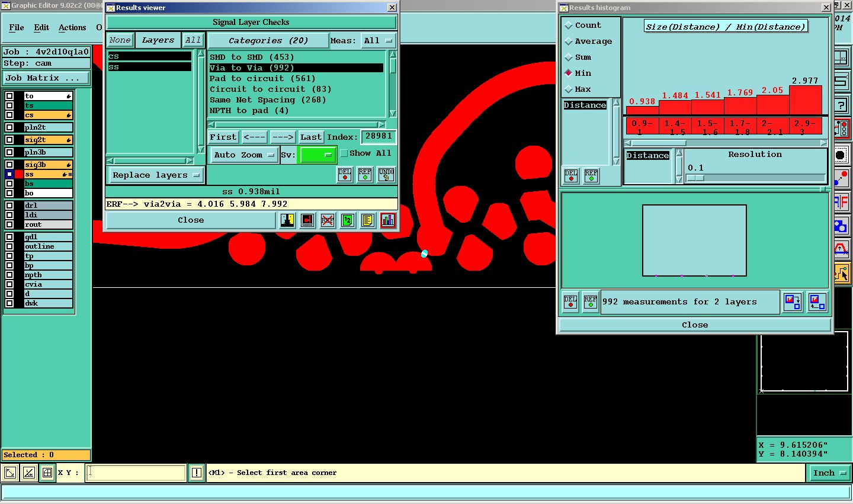Viewport: 853px width, 504px height.
Task: Click the REF icon in Results viewer
Action: (x=365, y=175)
